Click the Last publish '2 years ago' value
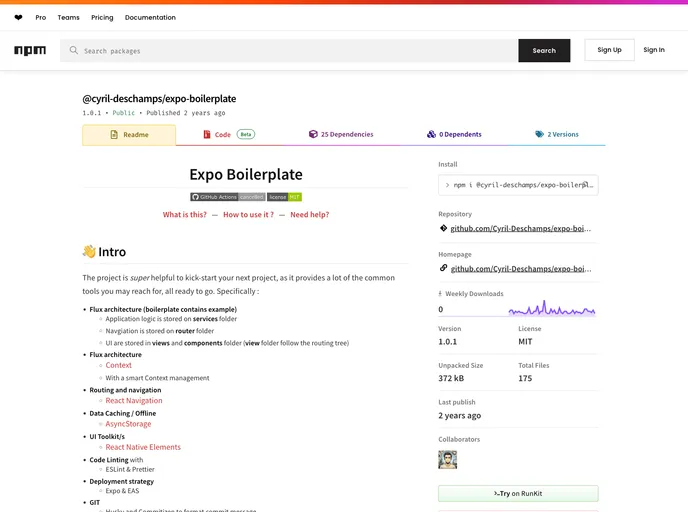Image resolution: width=688 pixels, height=512 pixels. click(x=459, y=415)
